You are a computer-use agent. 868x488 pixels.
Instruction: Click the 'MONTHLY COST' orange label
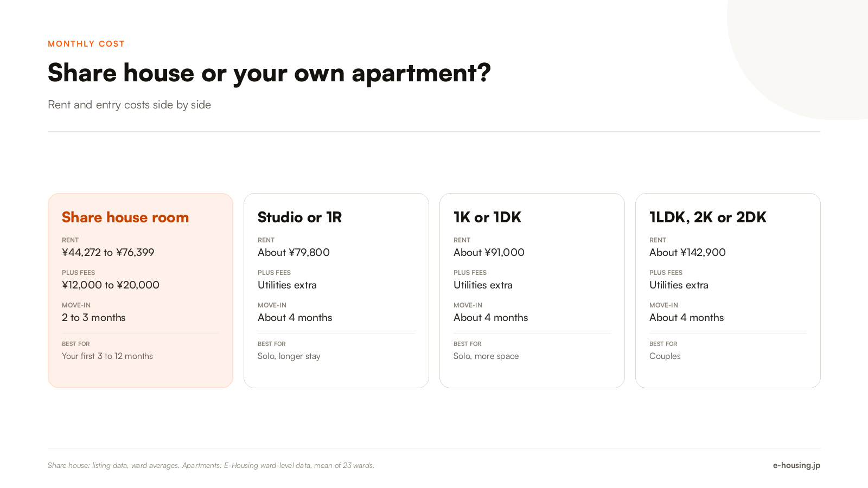click(86, 44)
